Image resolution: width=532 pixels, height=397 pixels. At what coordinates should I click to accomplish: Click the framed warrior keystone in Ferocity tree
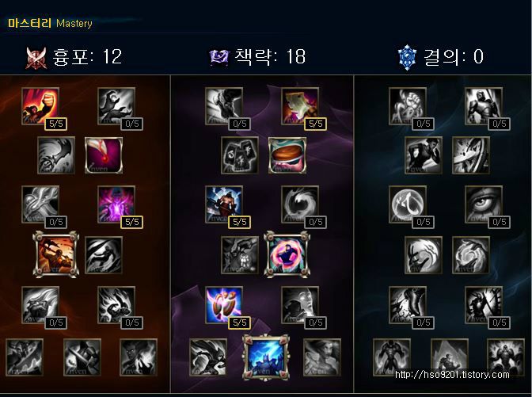coord(56,254)
